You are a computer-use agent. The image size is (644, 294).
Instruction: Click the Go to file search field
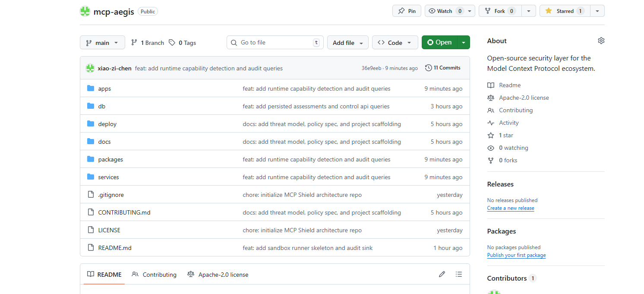pyautogui.click(x=275, y=43)
